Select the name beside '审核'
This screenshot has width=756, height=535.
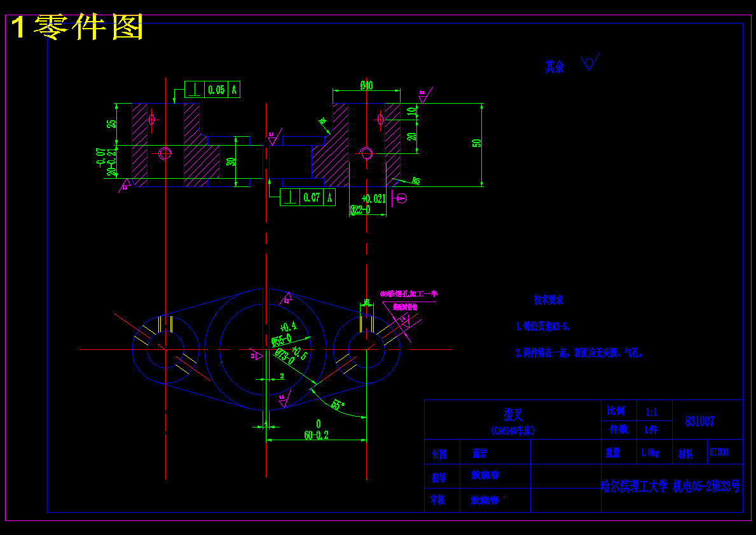[x=486, y=500]
